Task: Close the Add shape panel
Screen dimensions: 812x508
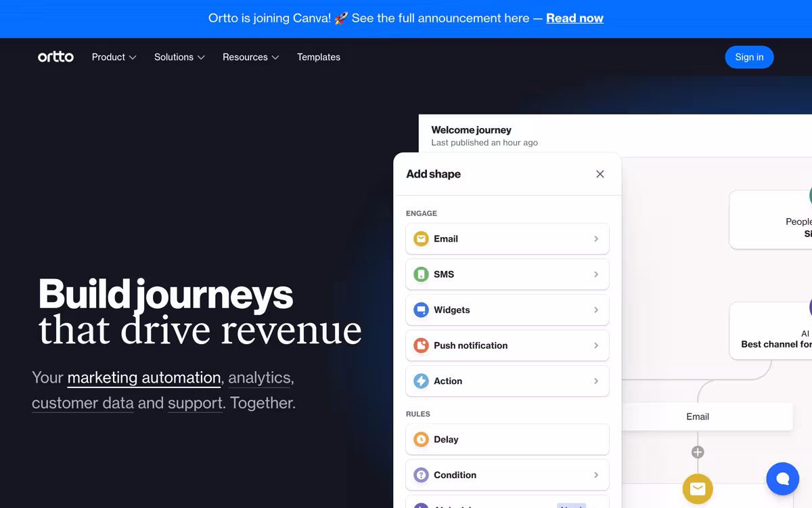Action: [600, 174]
